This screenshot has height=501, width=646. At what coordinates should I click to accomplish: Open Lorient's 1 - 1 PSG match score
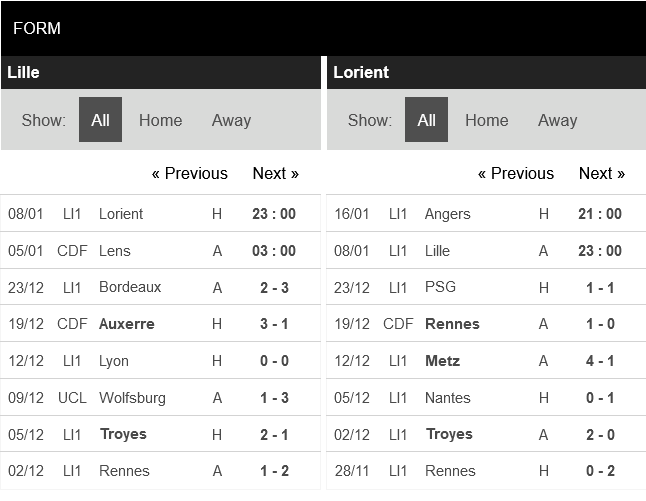click(x=599, y=287)
